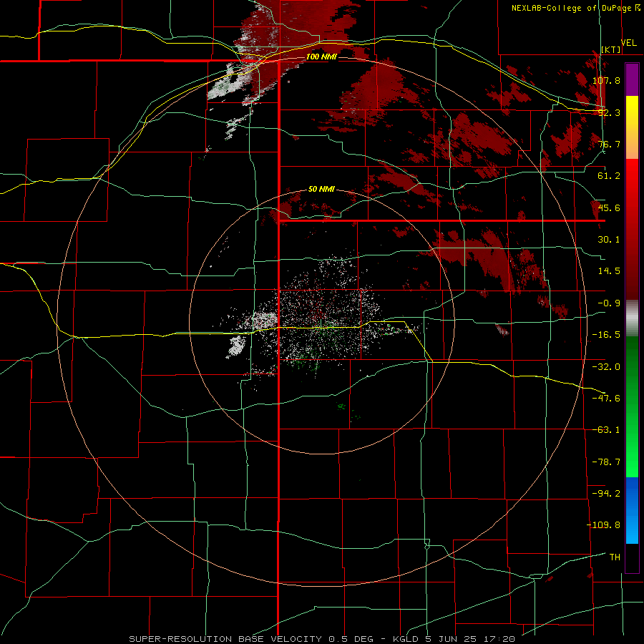The image size is (644, 644).
Task: Click the -63.1 velocity scale value
Action: [606, 430]
